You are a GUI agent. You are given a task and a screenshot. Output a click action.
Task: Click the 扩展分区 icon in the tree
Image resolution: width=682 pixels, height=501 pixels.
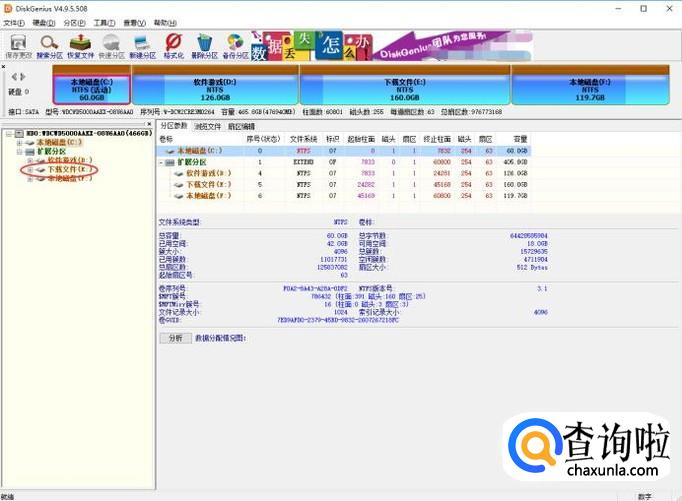pyautogui.click(x=30, y=152)
